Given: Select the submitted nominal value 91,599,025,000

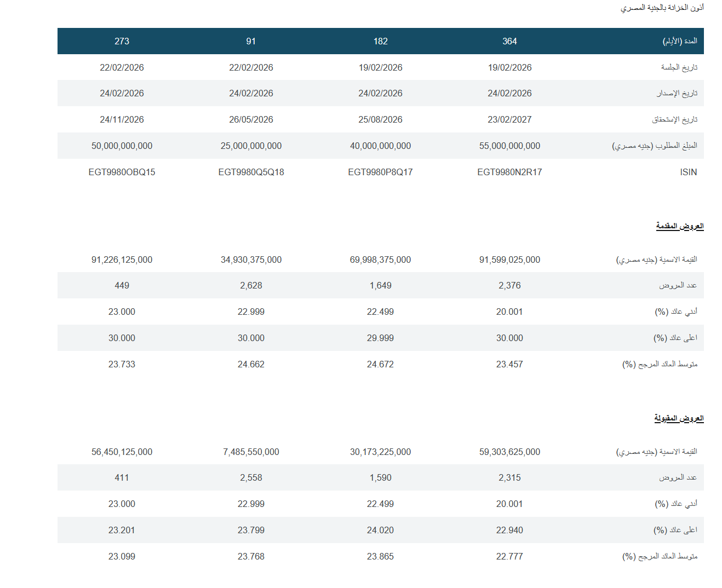Looking at the screenshot, I should click(509, 260).
